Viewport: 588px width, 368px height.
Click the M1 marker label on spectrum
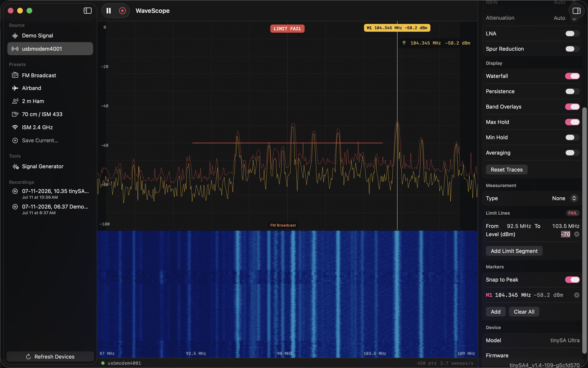pyautogui.click(x=397, y=28)
